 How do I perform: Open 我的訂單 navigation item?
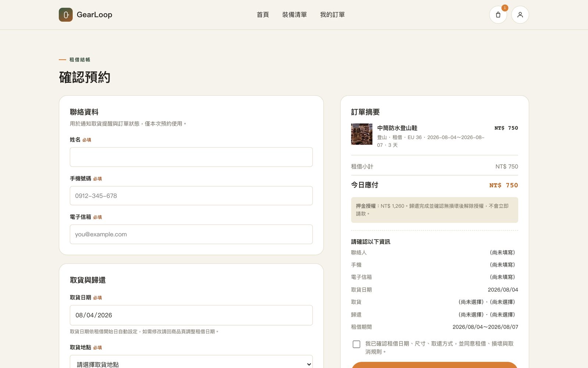pyautogui.click(x=332, y=15)
